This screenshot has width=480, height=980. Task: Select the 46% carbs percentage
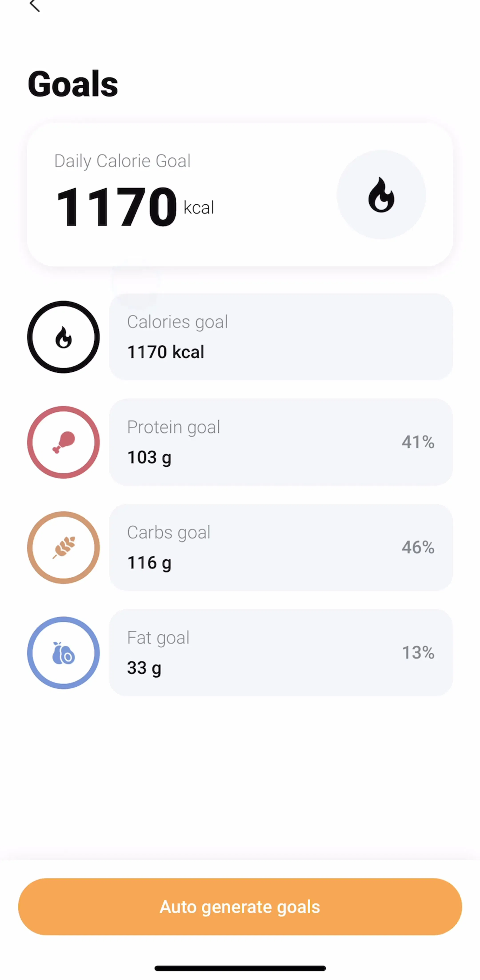(x=418, y=547)
